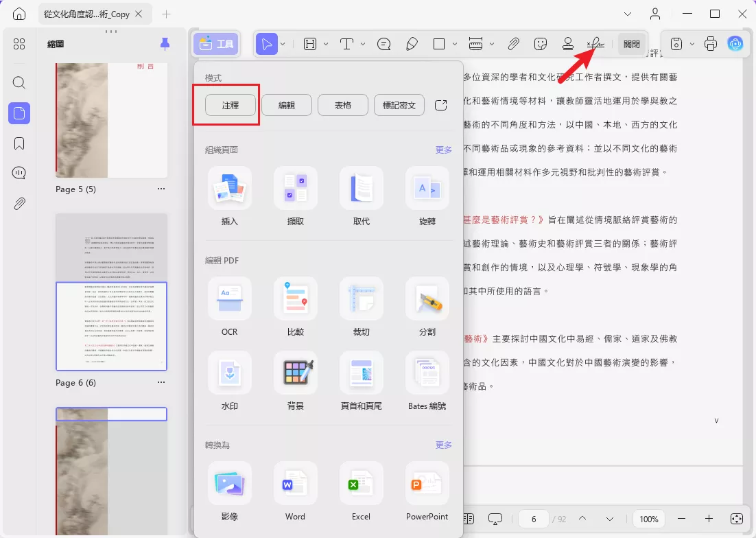756x538 pixels.
Task: Convert to 影像 image
Action: (x=230, y=492)
